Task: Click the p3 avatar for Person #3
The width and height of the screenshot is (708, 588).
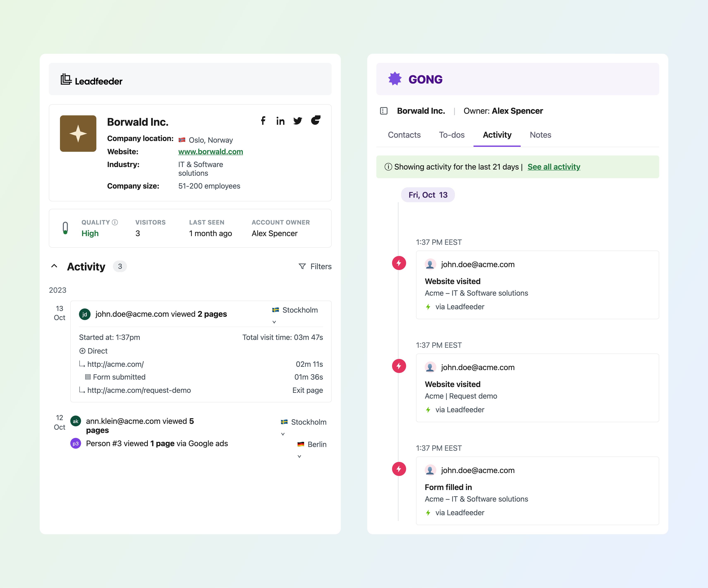Action: (x=75, y=443)
